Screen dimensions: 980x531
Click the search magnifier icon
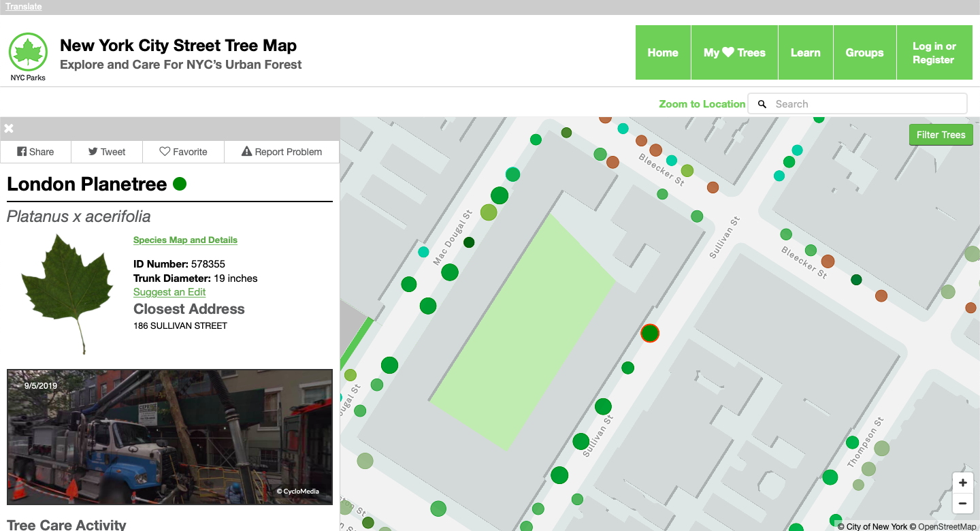(x=762, y=104)
